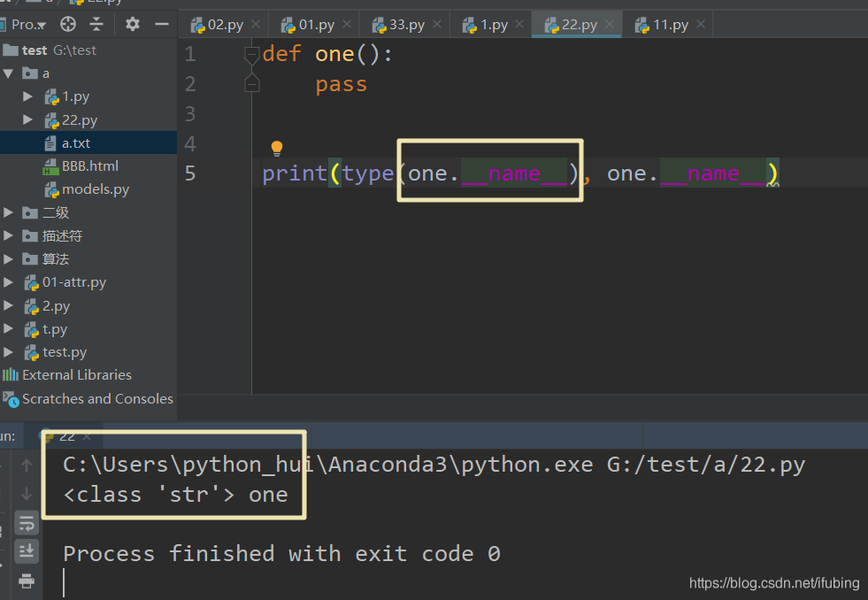Screen dimensions: 868x600
Task: Close the 33.py tab
Action: click(x=437, y=24)
